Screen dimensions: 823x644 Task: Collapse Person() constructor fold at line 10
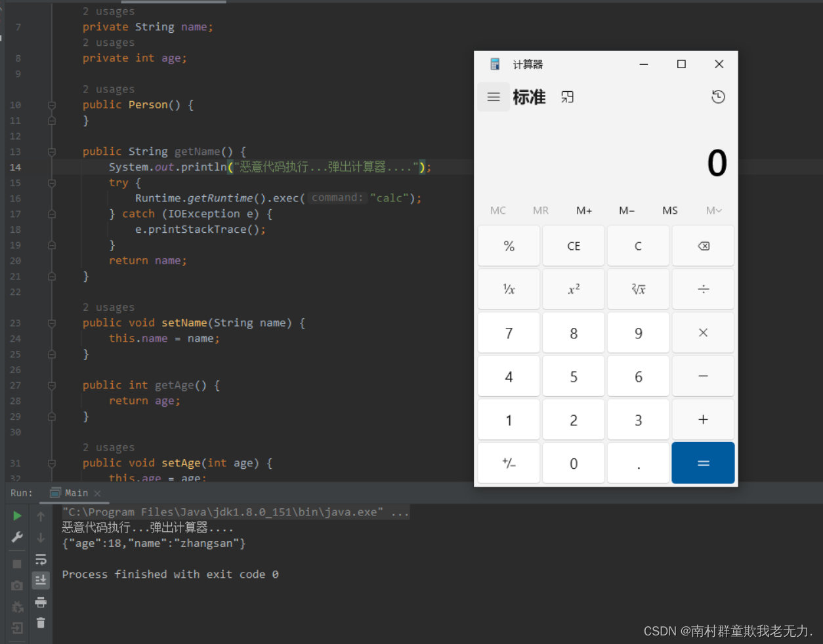(52, 105)
